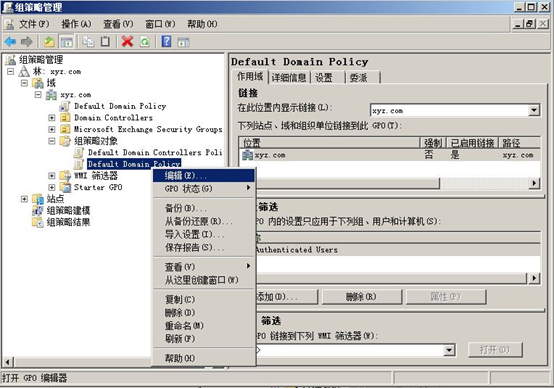Choose 从备份还原(R)... menu entry
Viewport: 554px width, 388px height.
tap(204, 221)
